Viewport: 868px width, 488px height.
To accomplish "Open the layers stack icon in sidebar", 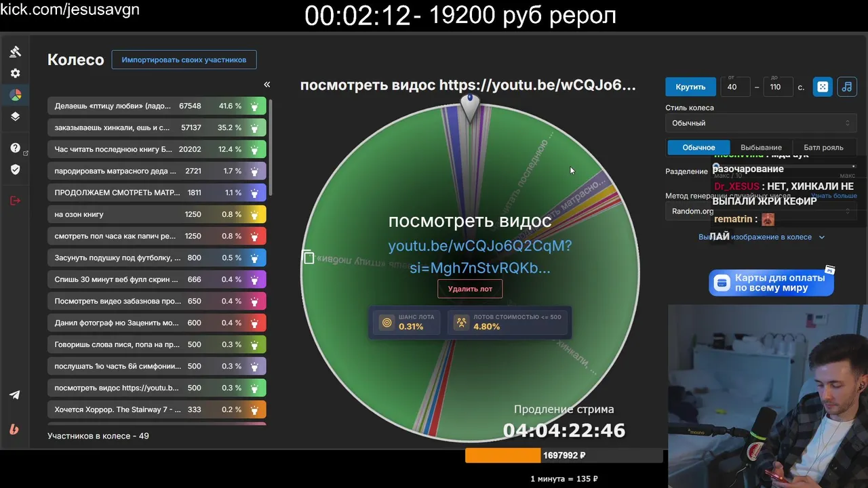I will coord(15,117).
